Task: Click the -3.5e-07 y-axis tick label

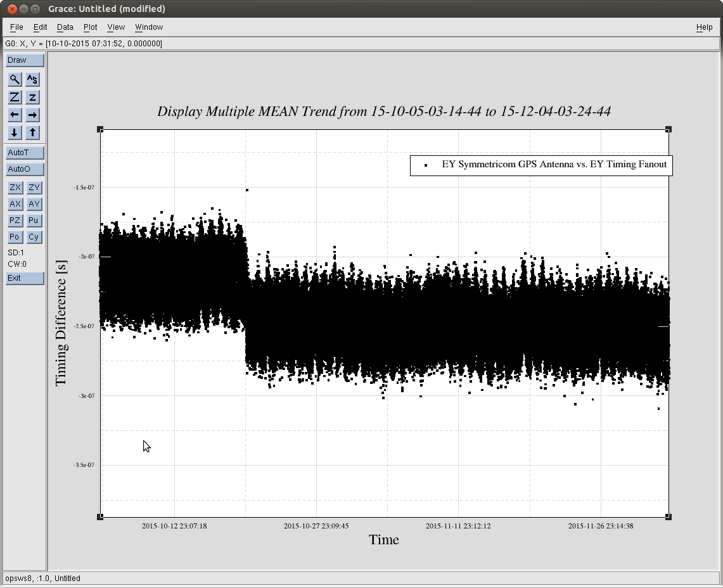Action: click(84, 465)
